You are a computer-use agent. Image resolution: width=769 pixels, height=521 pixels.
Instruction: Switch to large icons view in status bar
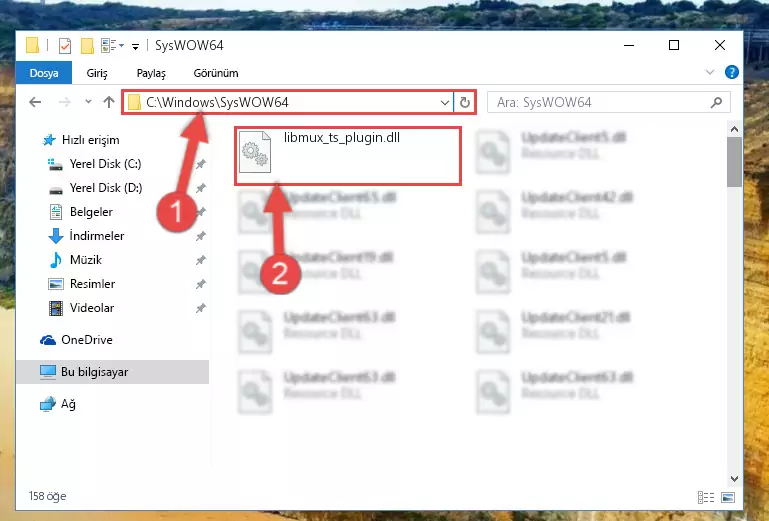728,497
